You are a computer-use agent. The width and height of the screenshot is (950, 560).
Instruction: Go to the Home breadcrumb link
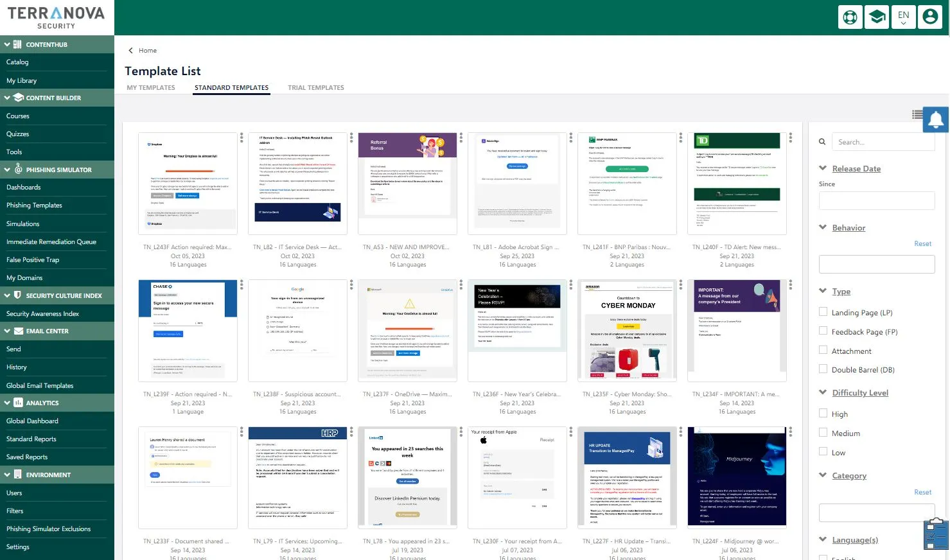pos(148,51)
